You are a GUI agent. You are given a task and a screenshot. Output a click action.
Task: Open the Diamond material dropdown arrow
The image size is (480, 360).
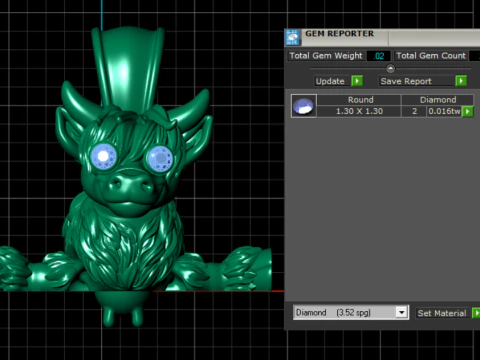tap(402, 313)
